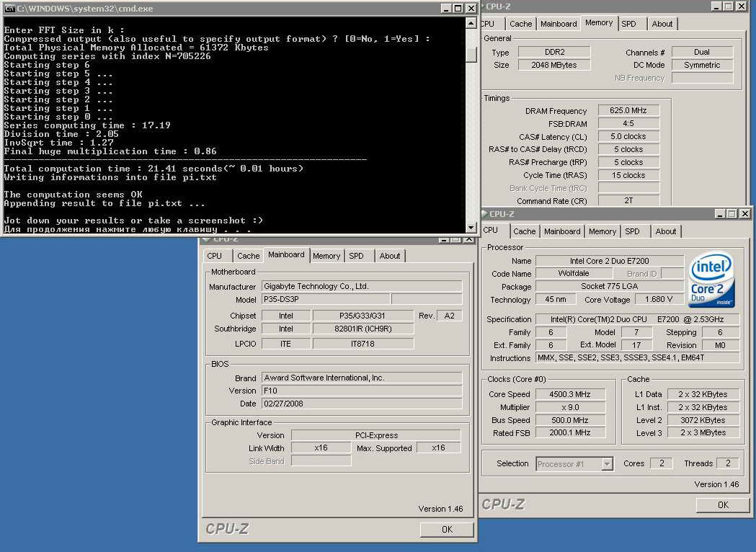This screenshot has height=552, width=756.
Task: Open About tab in the processor CPU-Z window
Action: tap(666, 231)
